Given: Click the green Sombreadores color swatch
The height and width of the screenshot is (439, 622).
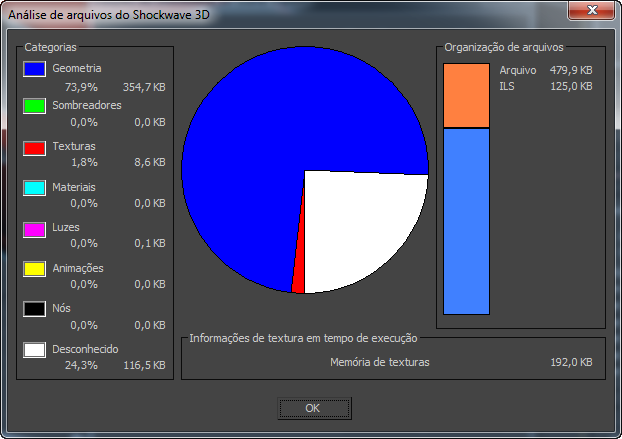Looking at the screenshot, I should 34,106.
